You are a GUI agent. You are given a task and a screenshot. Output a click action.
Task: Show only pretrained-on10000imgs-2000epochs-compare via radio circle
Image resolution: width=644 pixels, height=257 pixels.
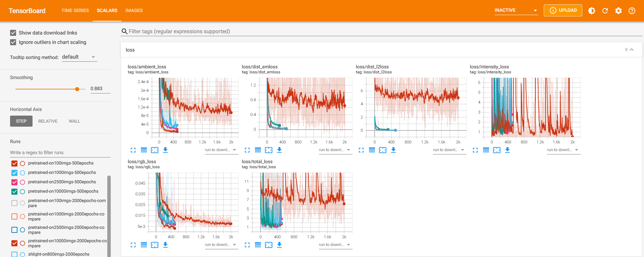pyautogui.click(x=22, y=243)
